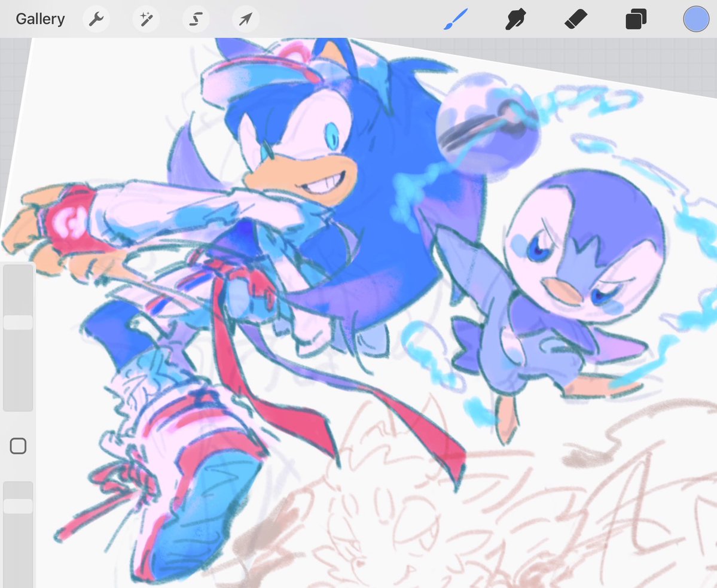Open the active color picker circle
This screenshot has width=717, height=588.
(x=696, y=19)
